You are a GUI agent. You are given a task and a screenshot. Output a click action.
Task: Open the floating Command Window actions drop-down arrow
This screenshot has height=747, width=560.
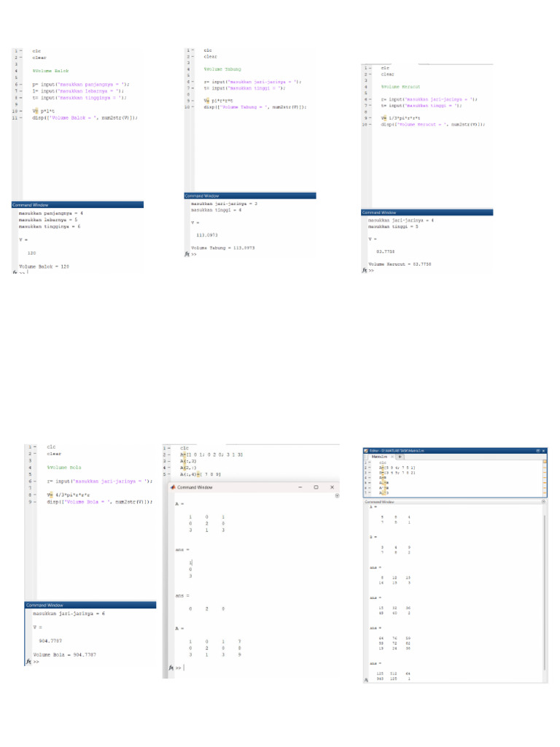[337, 496]
